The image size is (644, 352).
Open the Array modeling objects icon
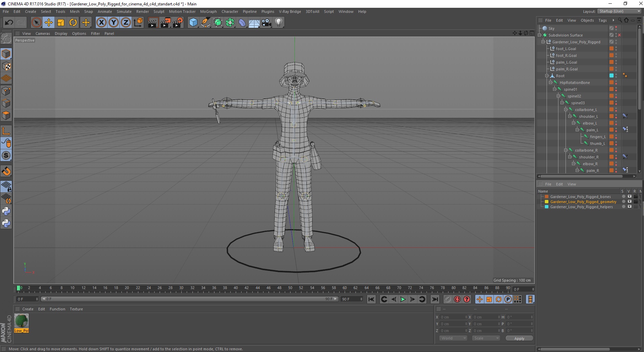point(230,23)
